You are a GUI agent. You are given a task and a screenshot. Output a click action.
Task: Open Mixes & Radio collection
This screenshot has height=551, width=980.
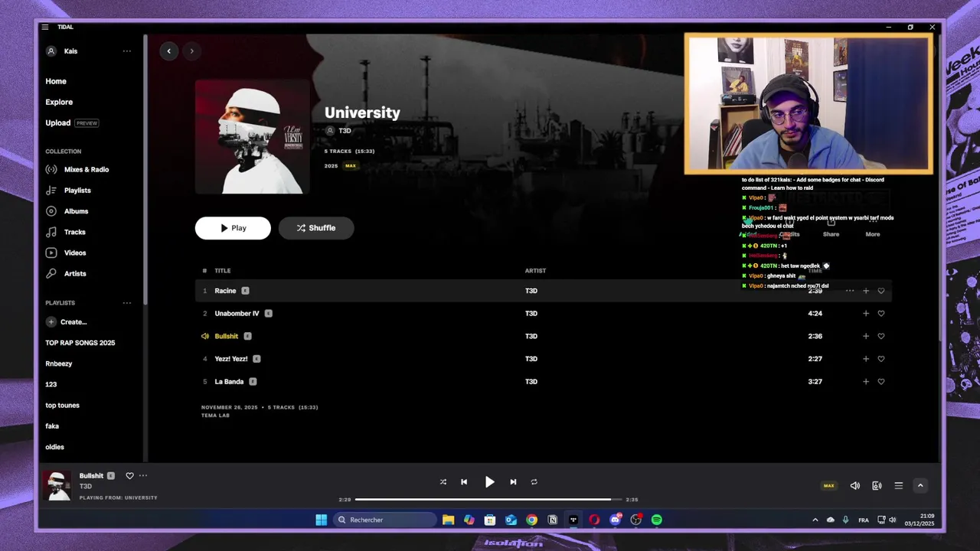tap(77, 169)
